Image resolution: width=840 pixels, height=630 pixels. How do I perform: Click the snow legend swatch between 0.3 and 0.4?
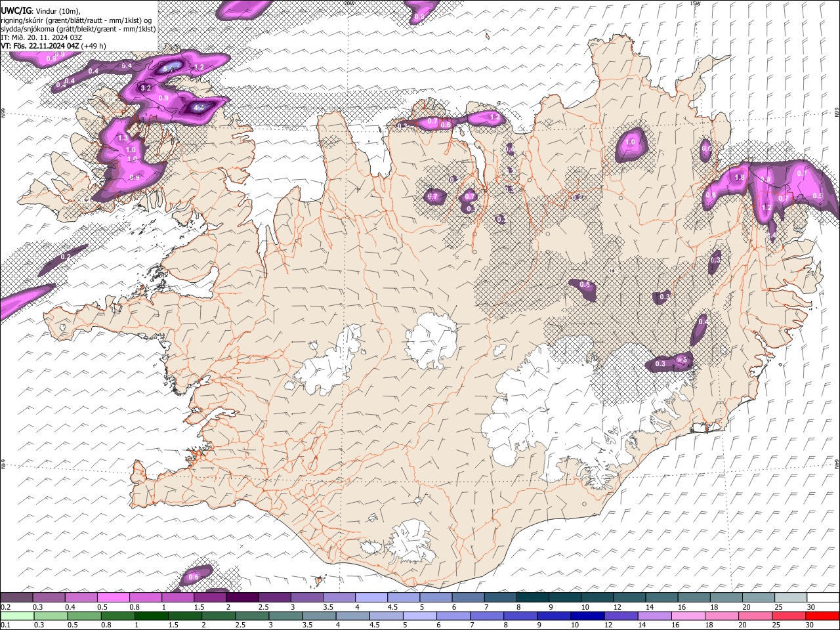50,598
